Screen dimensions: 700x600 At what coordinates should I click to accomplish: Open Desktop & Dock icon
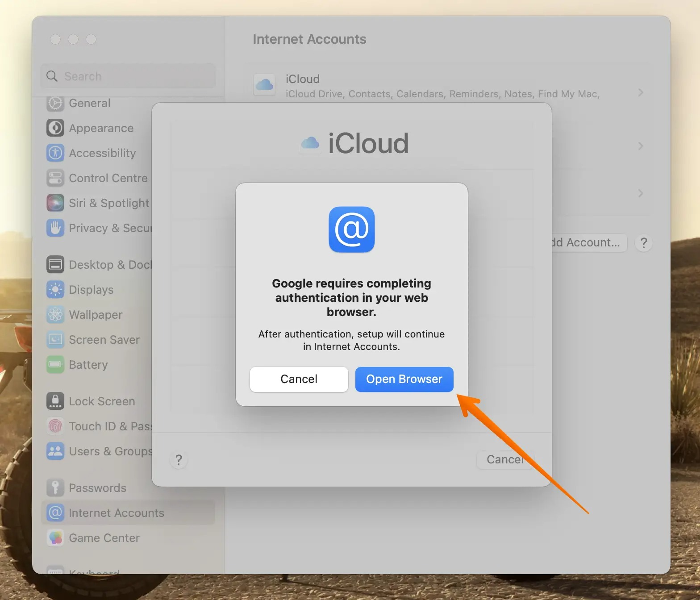(55, 265)
